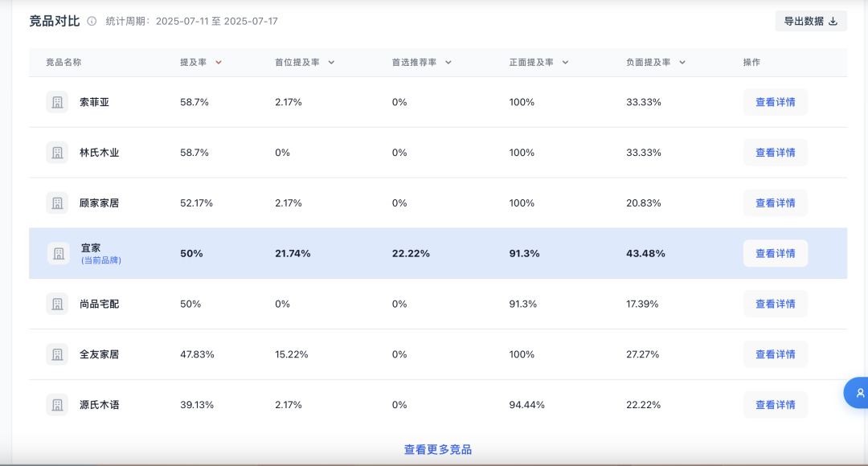This screenshot has height=466, width=868.
Task: Click the 17.39% negative rate value
Action: (642, 304)
